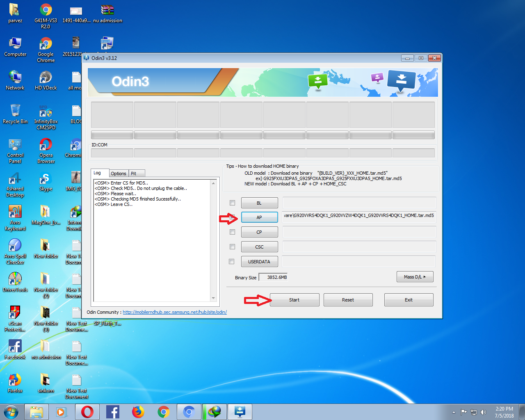Launch Skype from the desktop
Viewport: 525px width, 420px height.
[x=46, y=181]
